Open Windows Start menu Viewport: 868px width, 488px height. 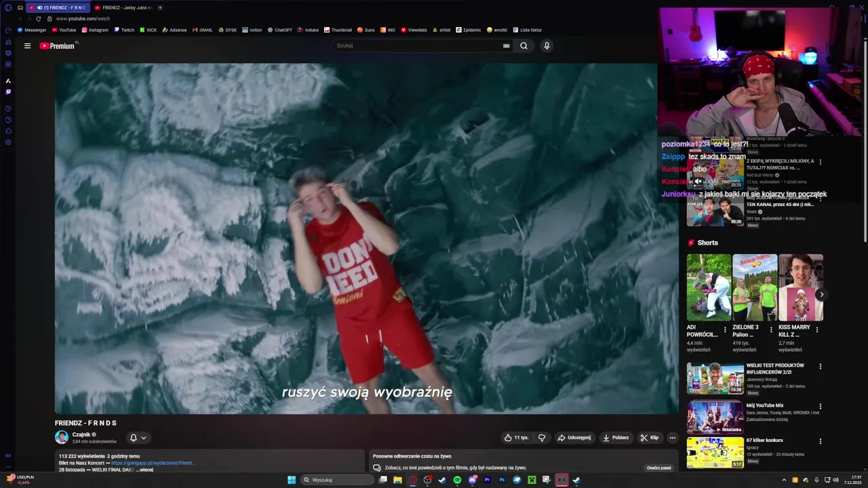coord(292,480)
